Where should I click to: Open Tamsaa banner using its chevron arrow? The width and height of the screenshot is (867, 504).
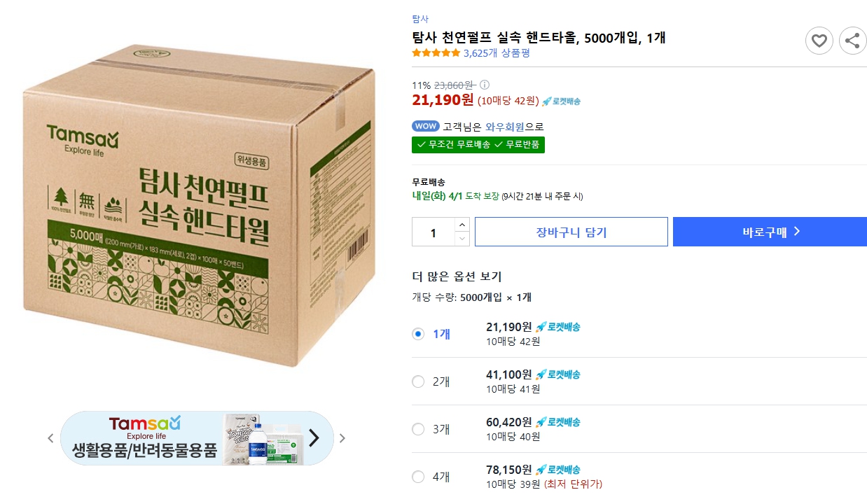[314, 438]
